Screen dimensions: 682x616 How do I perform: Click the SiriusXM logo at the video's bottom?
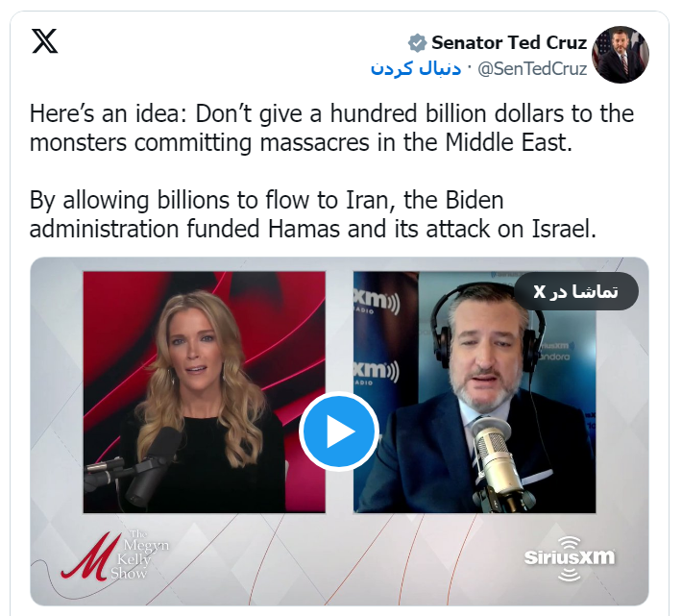(570, 558)
